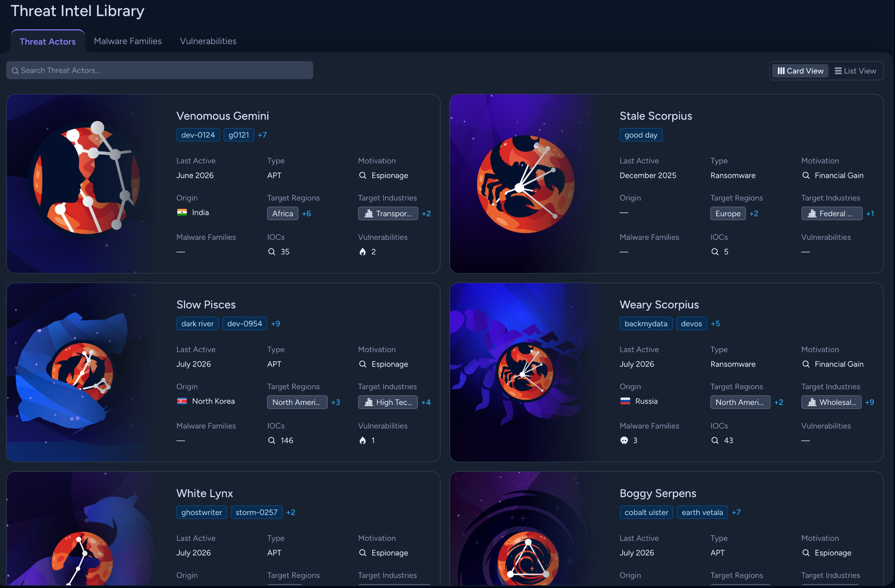Image resolution: width=895 pixels, height=588 pixels.
Task: Open the Weary Scorpius title
Action: click(x=659, y=304)
